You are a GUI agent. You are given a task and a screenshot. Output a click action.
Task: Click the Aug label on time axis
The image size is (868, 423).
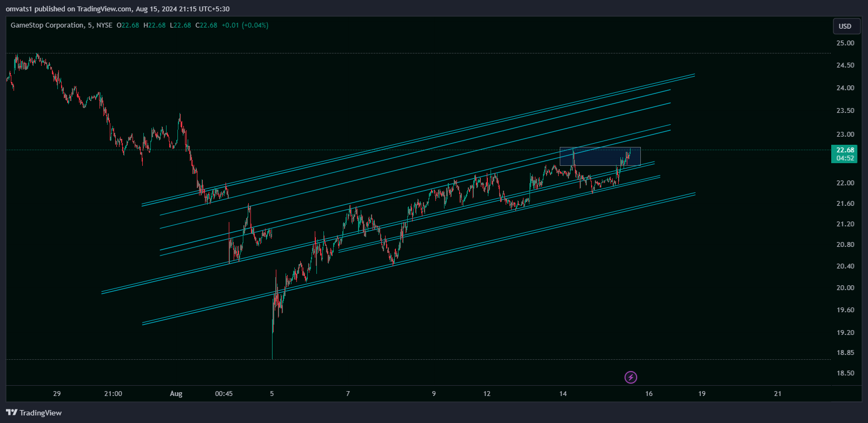pyautogui.click(x=176, y=394)
